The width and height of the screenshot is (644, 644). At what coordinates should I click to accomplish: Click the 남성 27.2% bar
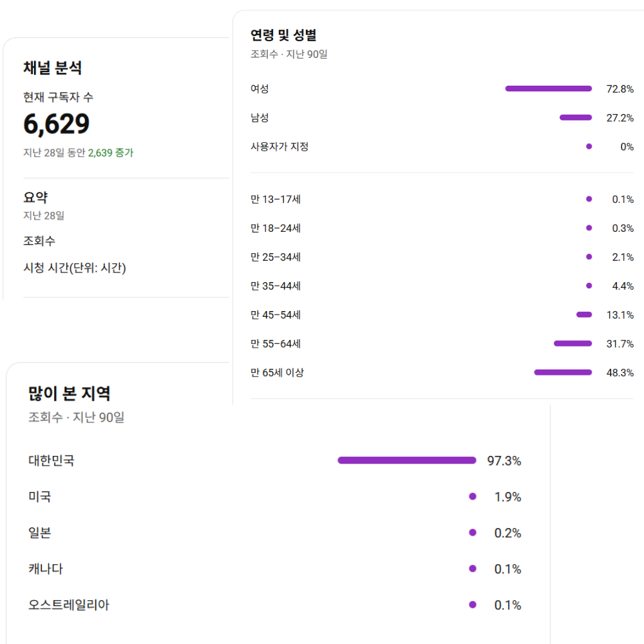575,117
